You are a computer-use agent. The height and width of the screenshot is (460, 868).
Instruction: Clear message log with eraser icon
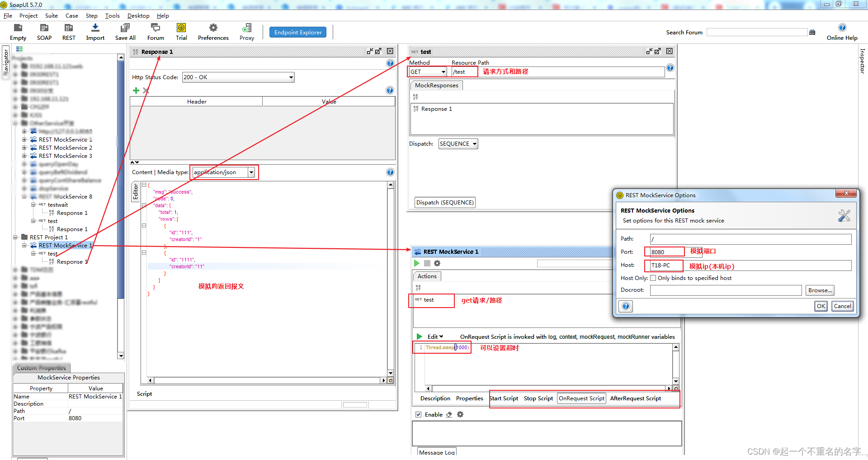(449, 414)
